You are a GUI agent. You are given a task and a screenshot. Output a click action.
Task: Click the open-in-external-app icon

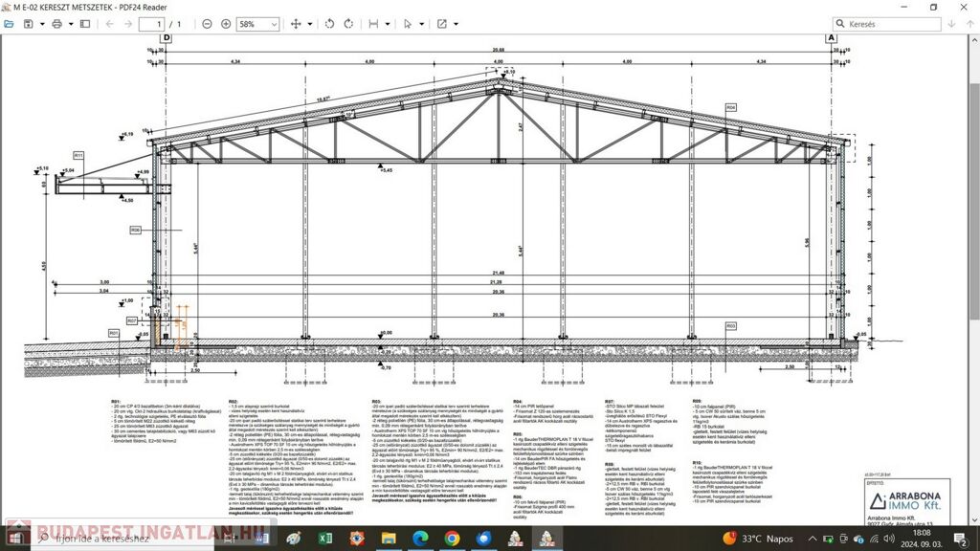(443, 24)
